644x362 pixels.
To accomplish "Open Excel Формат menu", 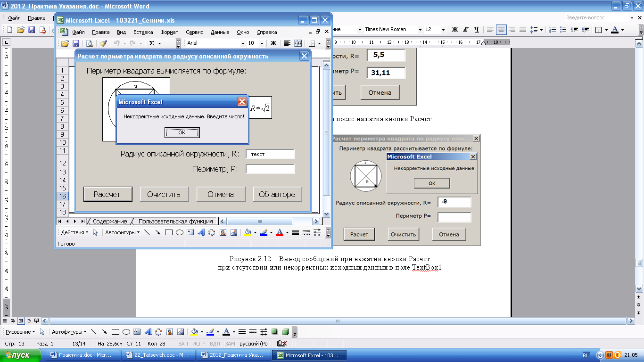I will point(169,32).
